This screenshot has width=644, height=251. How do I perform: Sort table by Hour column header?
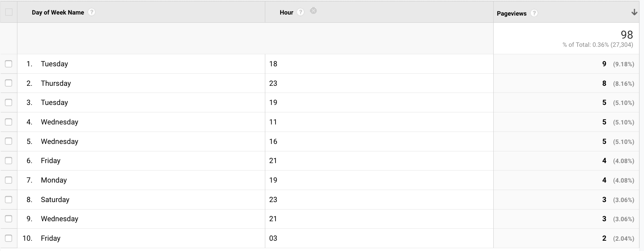(x=286, y=12)
